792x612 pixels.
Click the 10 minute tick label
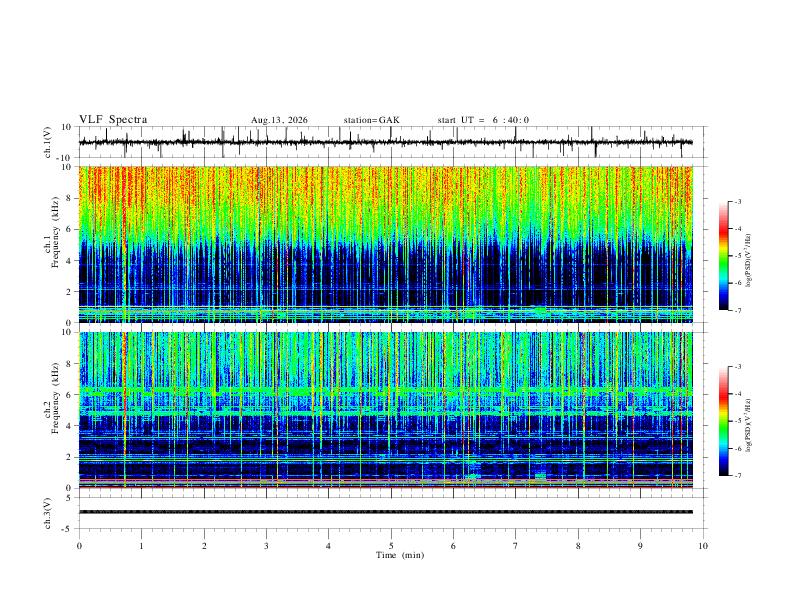703,546
